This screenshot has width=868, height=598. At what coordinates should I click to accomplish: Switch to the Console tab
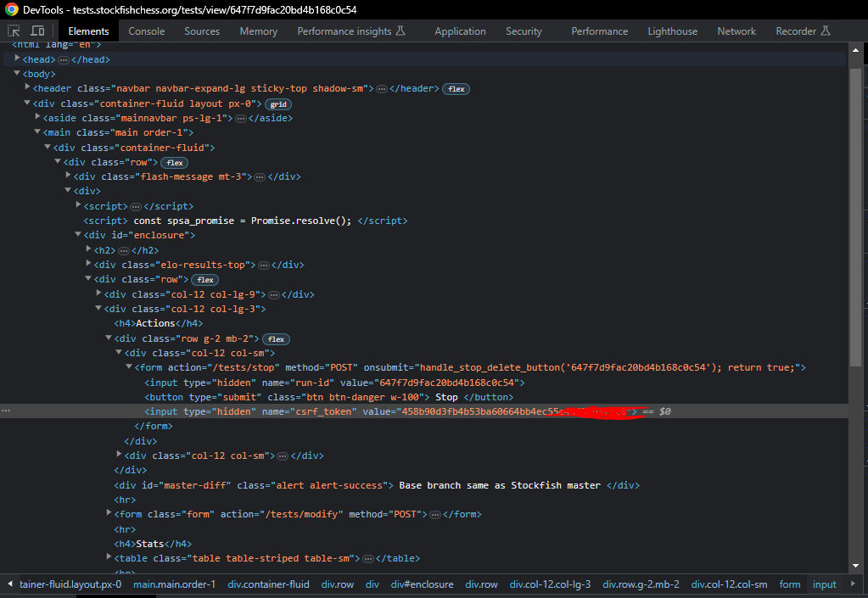coord(146,31)
